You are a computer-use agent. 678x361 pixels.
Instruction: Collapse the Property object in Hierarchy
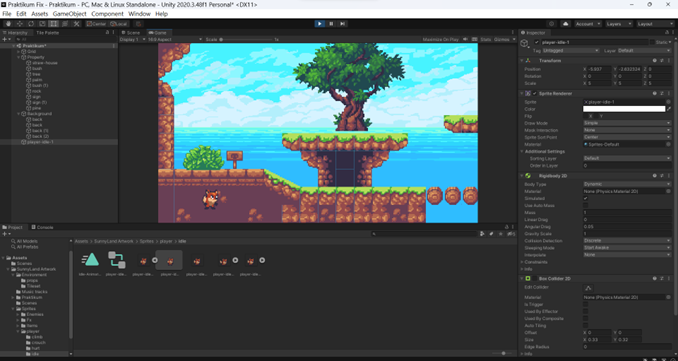coord(19,57)
